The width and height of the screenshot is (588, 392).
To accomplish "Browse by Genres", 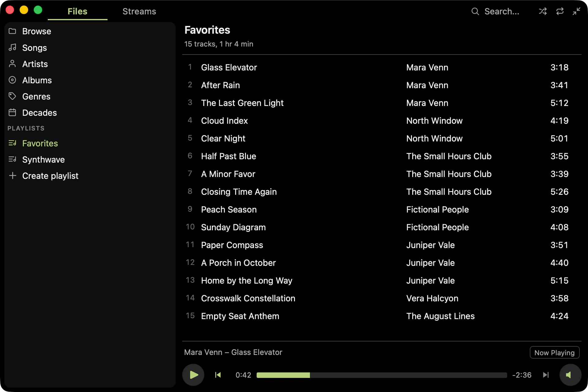I will click(x=90, y=96).
